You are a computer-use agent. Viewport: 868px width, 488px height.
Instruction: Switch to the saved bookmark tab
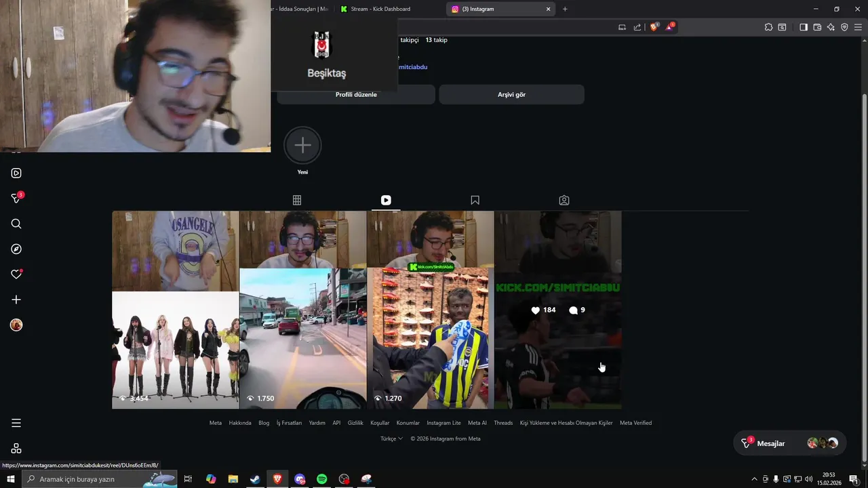point(475,200)
